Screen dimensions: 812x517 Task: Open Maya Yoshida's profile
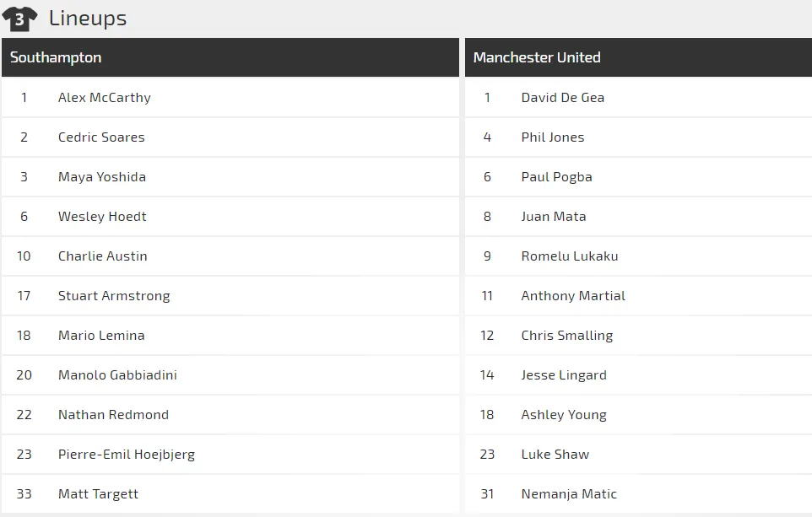click(102, 177)
